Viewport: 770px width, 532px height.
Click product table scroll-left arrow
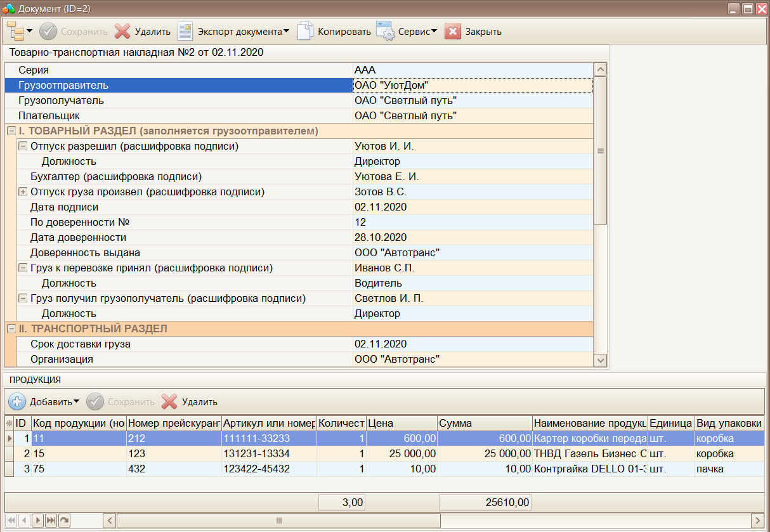tap(109, 521)
